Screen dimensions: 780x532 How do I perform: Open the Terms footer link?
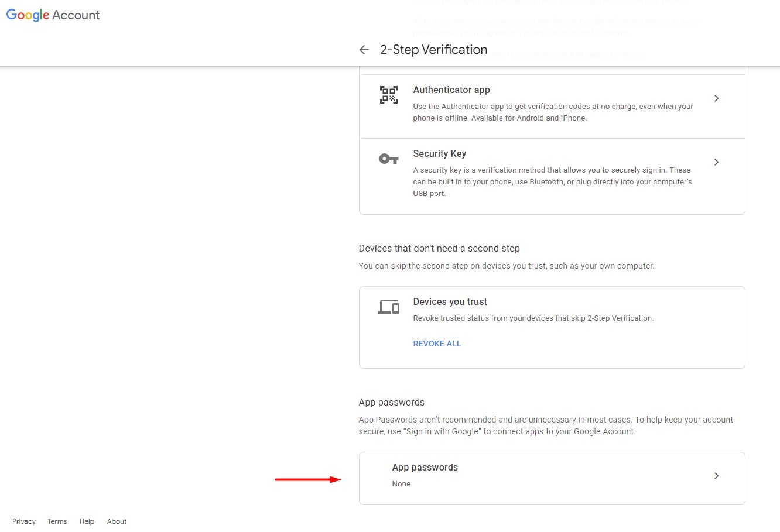coord(57,521)
